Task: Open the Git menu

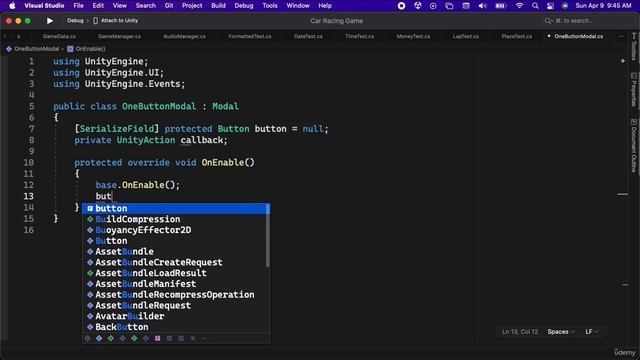Action: 169,6
